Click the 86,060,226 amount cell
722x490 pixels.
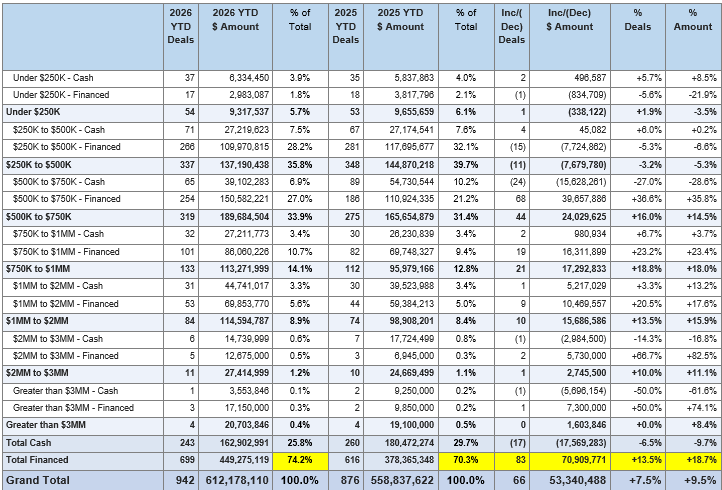tap(235, 252)
